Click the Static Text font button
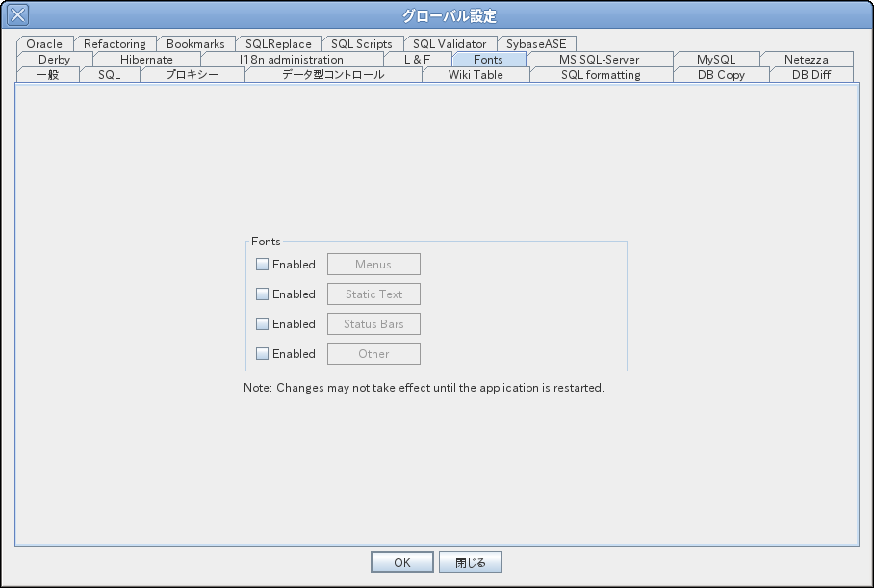The height and width of the screenshot is (588, 874). point(373,294)
